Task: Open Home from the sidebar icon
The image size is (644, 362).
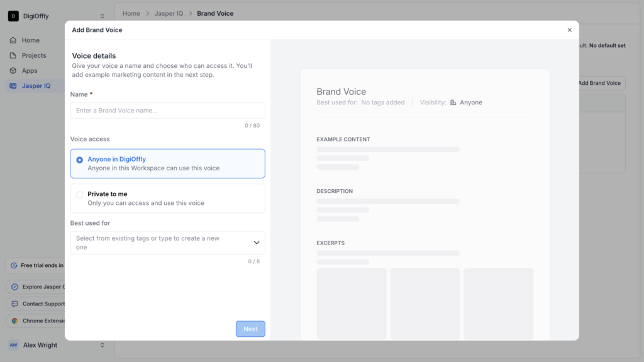Action: 13,40
